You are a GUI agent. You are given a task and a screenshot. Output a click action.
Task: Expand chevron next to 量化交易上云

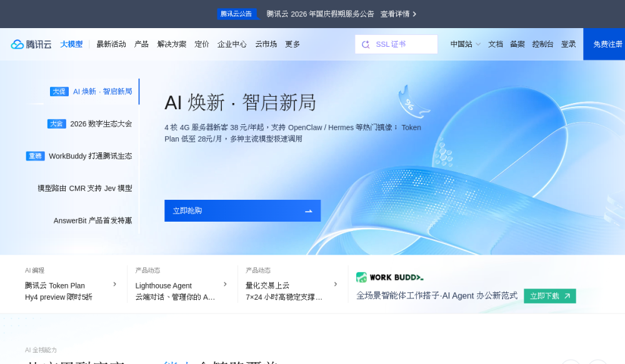click(x=336, y=284)
